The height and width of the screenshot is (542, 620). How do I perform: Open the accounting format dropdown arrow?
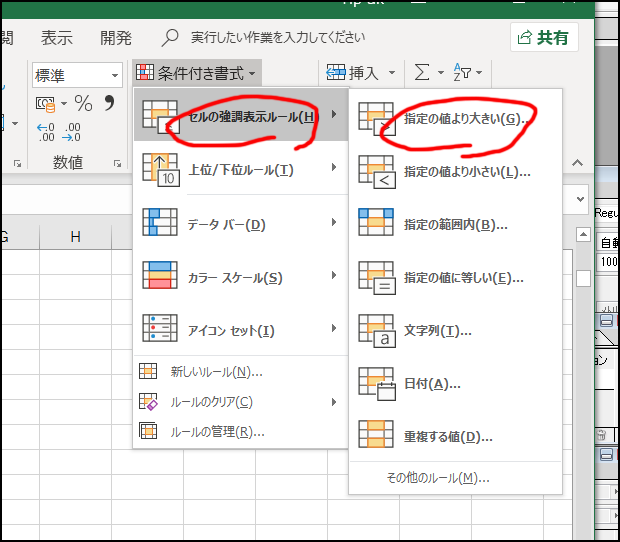[64, 104]
